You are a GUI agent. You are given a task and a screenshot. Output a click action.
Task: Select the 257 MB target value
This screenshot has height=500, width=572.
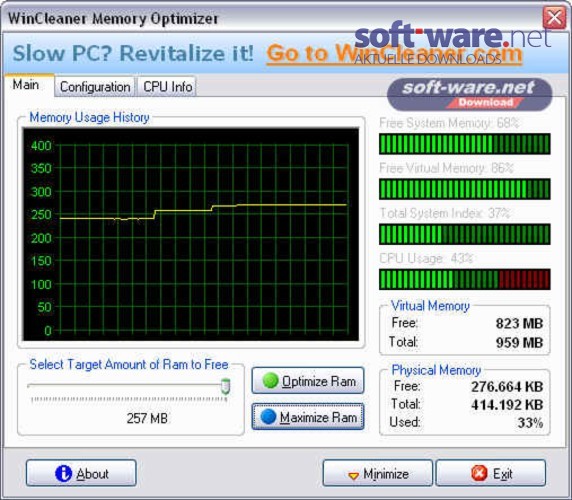147,418
